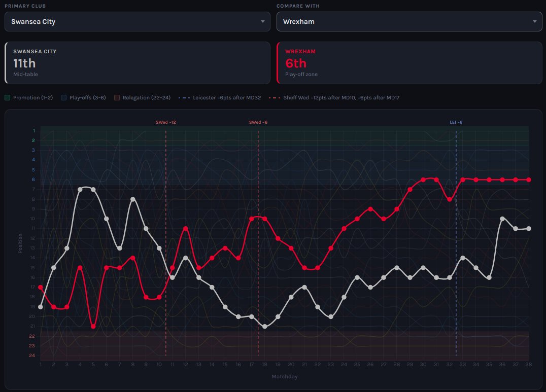Viewport: 546px width, 392px height.
Task: Click Wrexham's lowest point at matchday 5
Action: pos(93,327)
